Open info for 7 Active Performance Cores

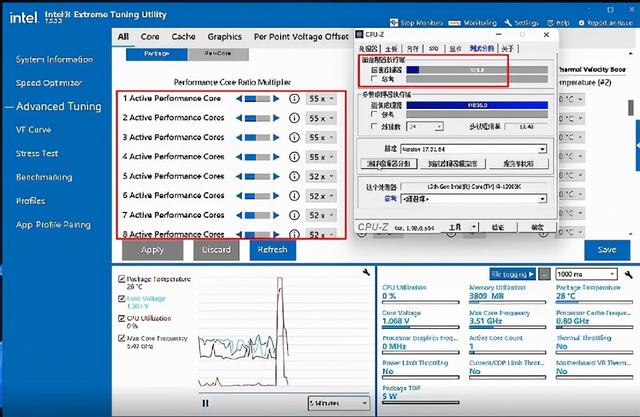(x=294, y=215)
